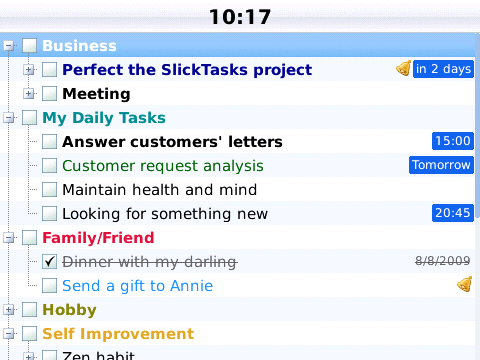Viewport: 480px width, 360px height.
Task: Select the Self Improvement category
Action: [118, 334]
